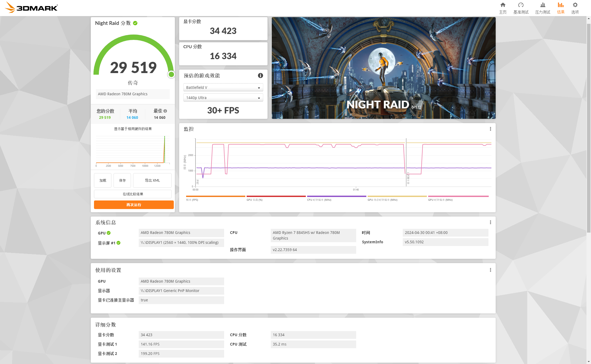Click the vertical page scrollbar

(589, 128)
